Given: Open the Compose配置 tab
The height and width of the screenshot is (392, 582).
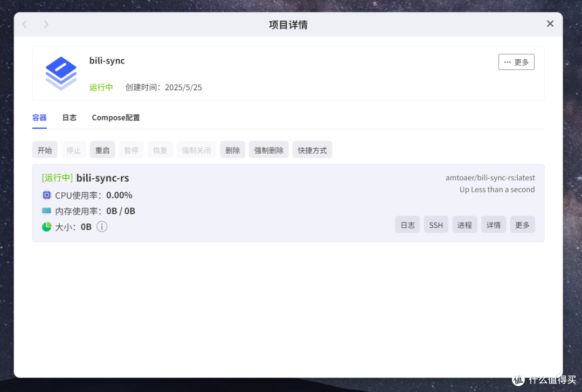Looking at the screenshot, I should pos(116,118).
